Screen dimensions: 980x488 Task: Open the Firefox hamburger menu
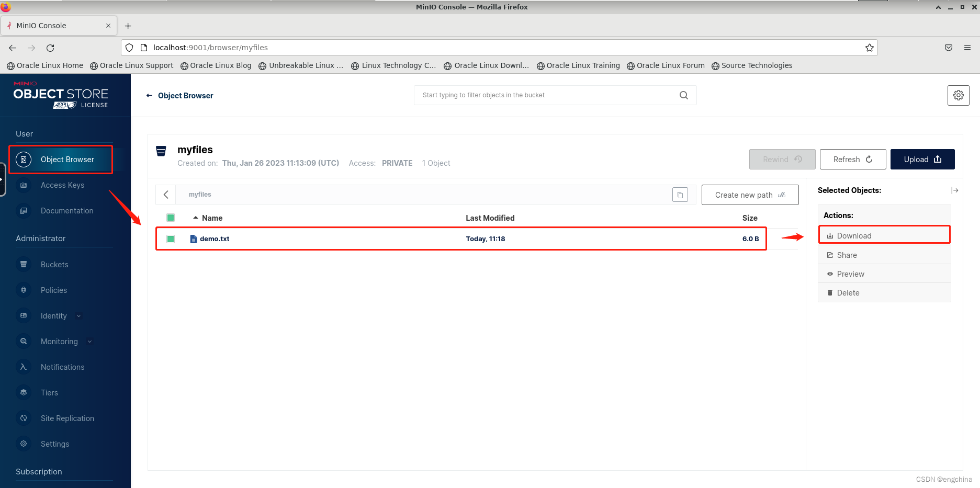[967, 48]
